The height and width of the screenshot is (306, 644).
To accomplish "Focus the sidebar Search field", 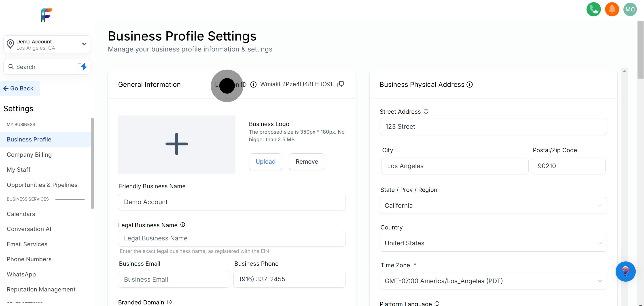I will [x=47, y=67].
